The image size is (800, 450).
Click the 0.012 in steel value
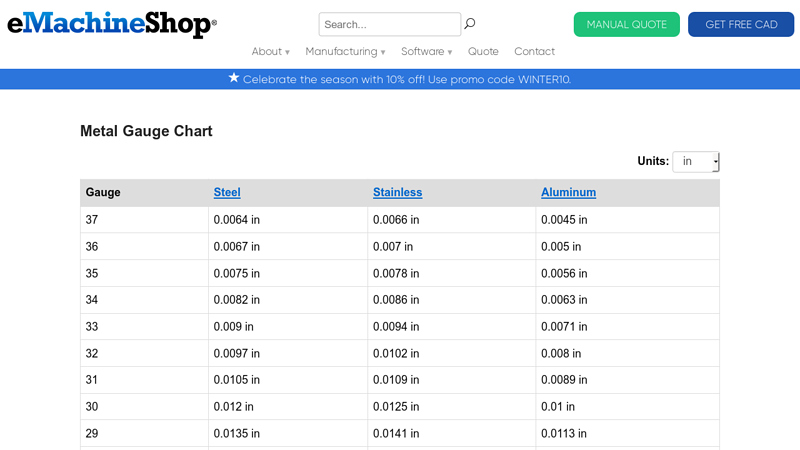[233, 407]
